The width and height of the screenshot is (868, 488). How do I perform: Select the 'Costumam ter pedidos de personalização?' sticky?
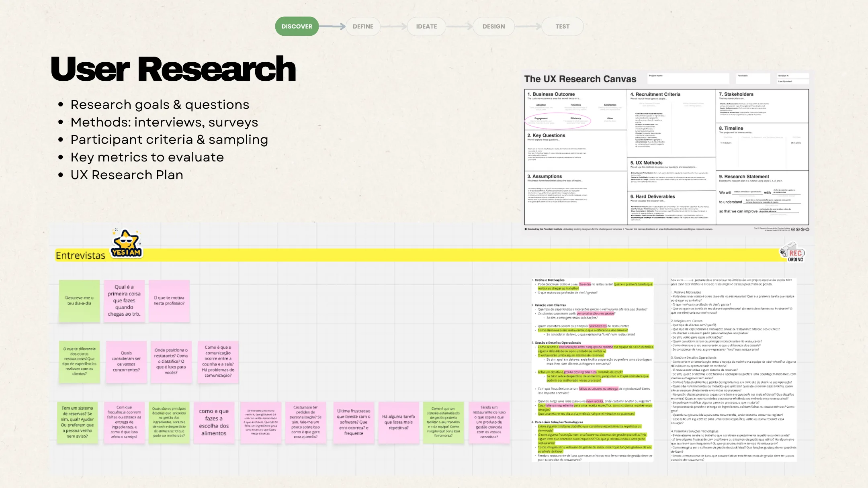click(x=306, y=423)
